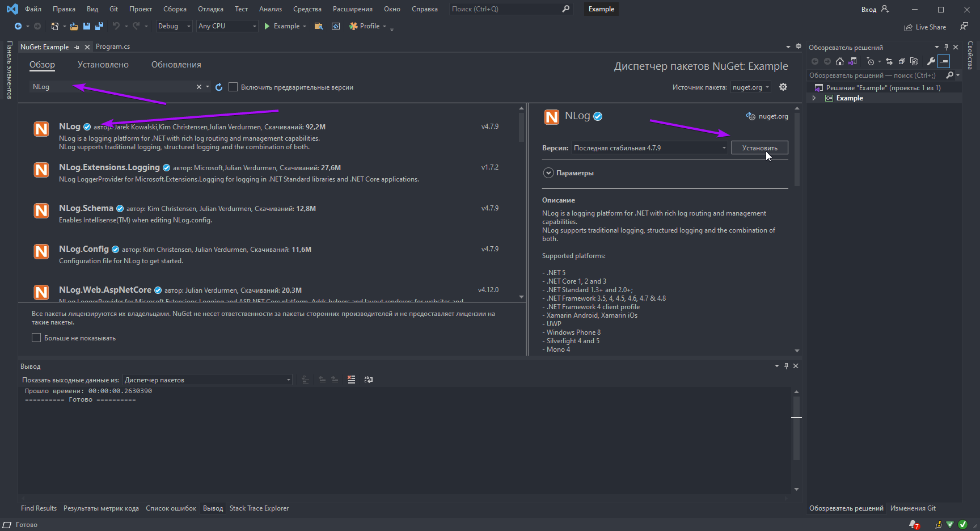Switch to the Установлено tab
This screenshot has height=531, width=980.
click(x=103, y=65)
